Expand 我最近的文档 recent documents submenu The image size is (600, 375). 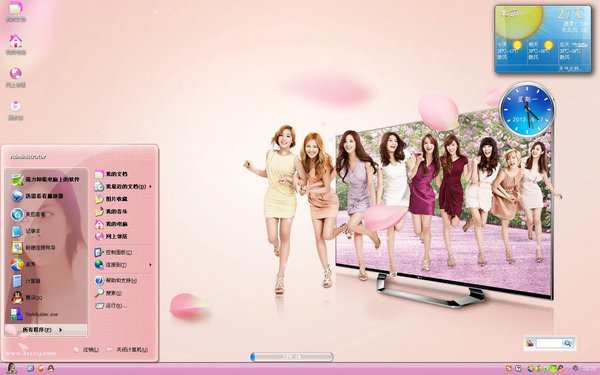pyautogui.click(x=123, y=187)
